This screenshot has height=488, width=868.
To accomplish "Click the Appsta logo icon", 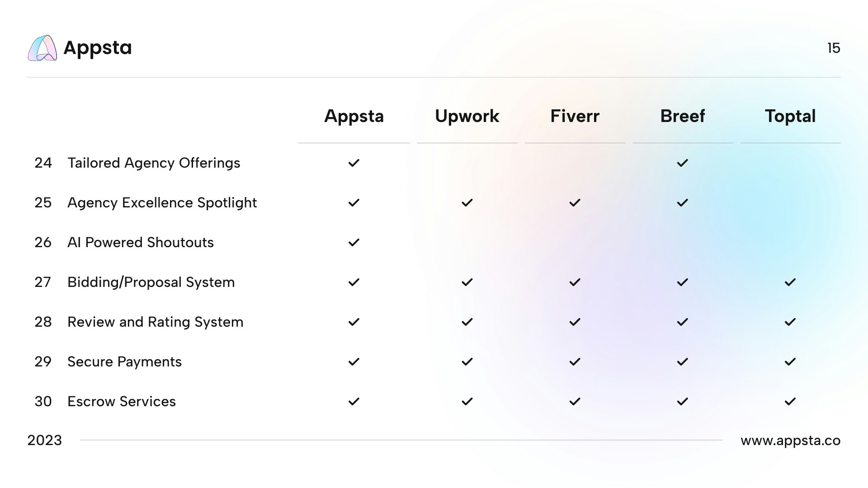I will point(42,48).
